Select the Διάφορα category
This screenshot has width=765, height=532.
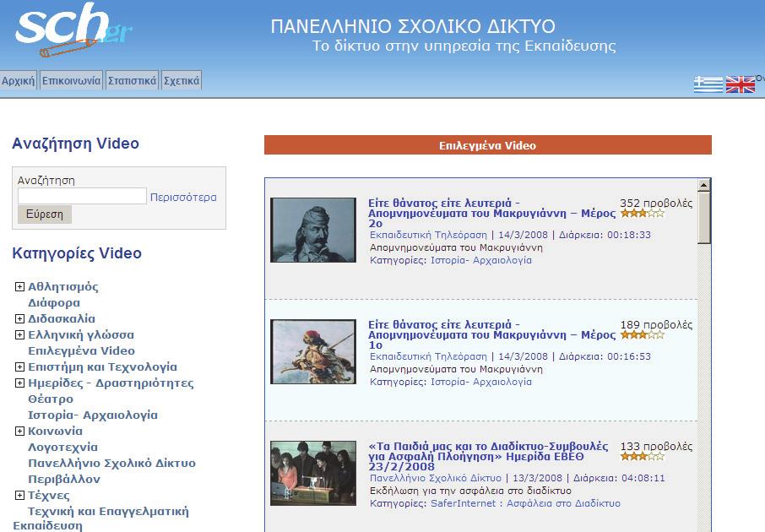pyautogui.click(x=54, y=302)
